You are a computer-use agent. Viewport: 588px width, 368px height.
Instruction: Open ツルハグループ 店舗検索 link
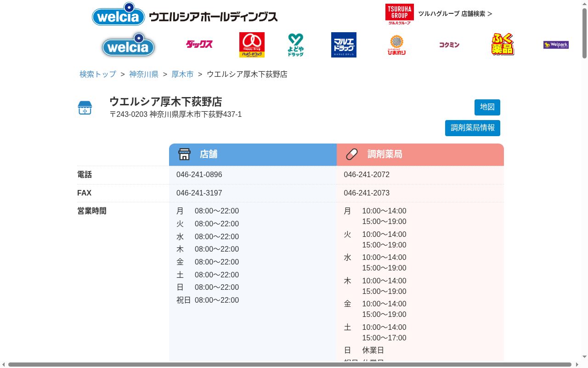click(455, 14)
